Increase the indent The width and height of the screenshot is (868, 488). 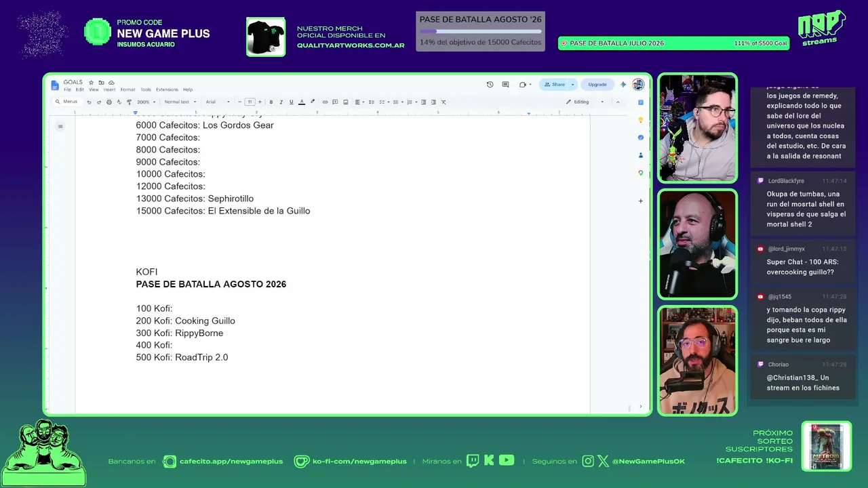(x=434, y=102)
